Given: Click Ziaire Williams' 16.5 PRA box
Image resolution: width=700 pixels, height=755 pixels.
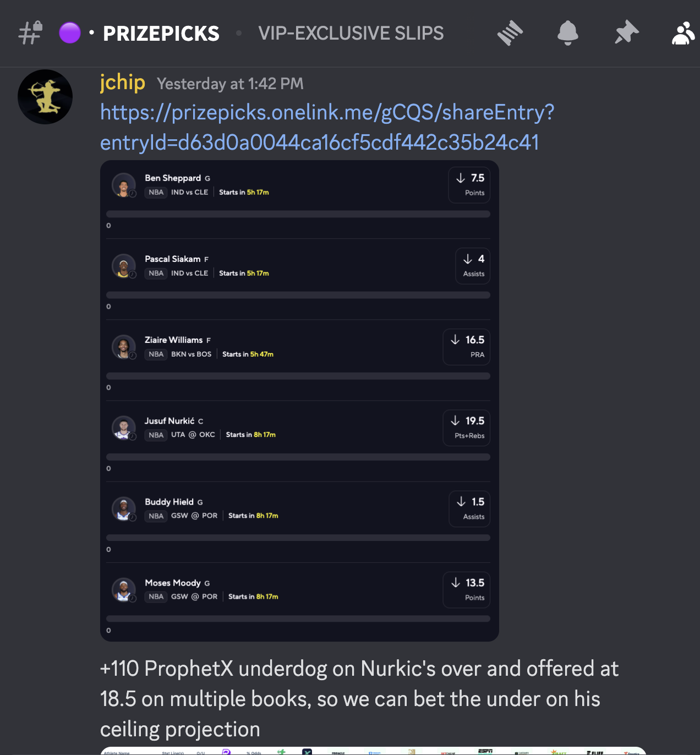Looking at the screenshot, I should (467, 347).
